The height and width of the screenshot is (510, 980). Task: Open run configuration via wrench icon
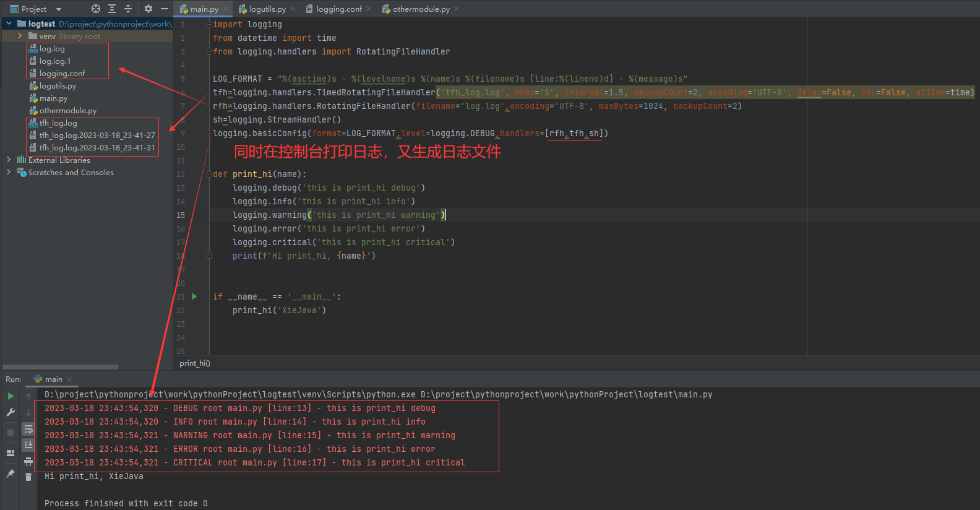click(11, 412)
